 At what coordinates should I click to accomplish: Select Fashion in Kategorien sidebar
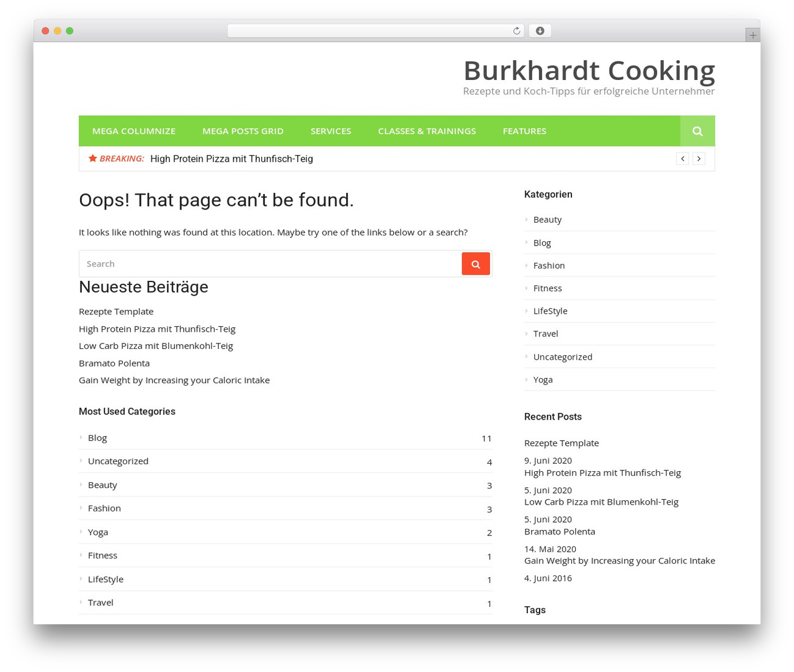[x=549, y=265]
